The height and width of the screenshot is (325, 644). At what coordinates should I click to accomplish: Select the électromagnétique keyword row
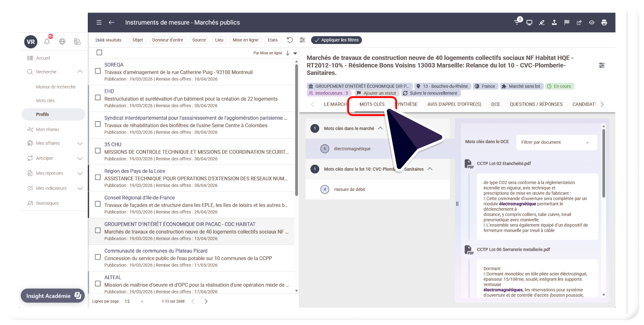pyautogui.click(x=352, y=149)
